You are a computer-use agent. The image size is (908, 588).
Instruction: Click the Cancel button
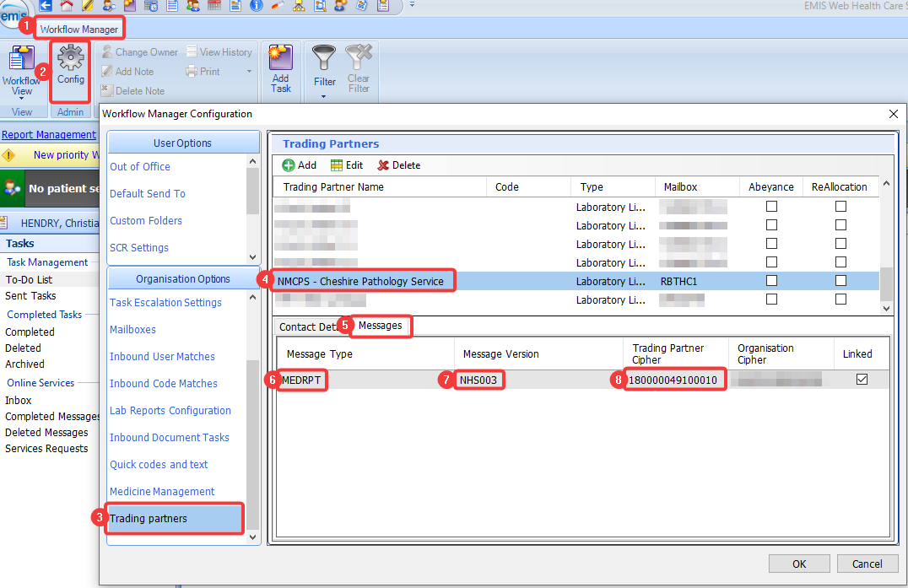(x=867, y=564)
